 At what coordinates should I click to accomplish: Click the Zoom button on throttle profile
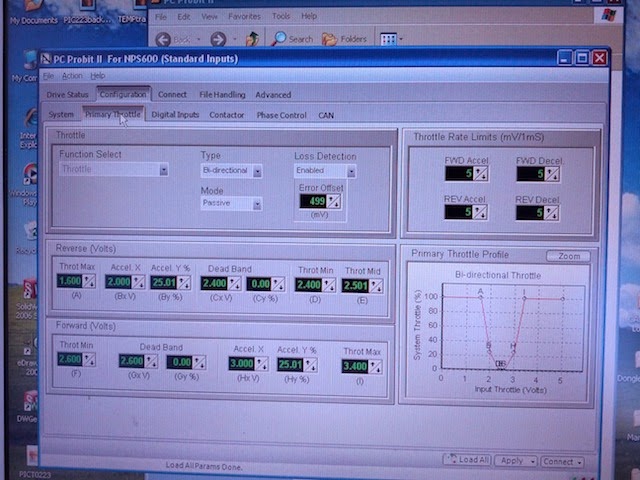coord(569,256)
